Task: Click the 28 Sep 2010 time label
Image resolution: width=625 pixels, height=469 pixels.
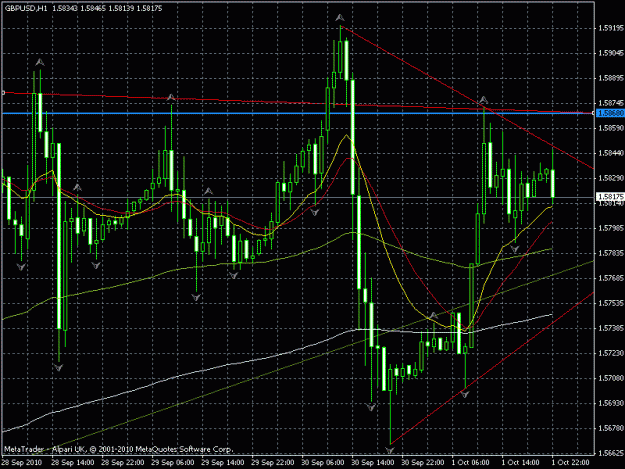Action: (x=22, y=463)
